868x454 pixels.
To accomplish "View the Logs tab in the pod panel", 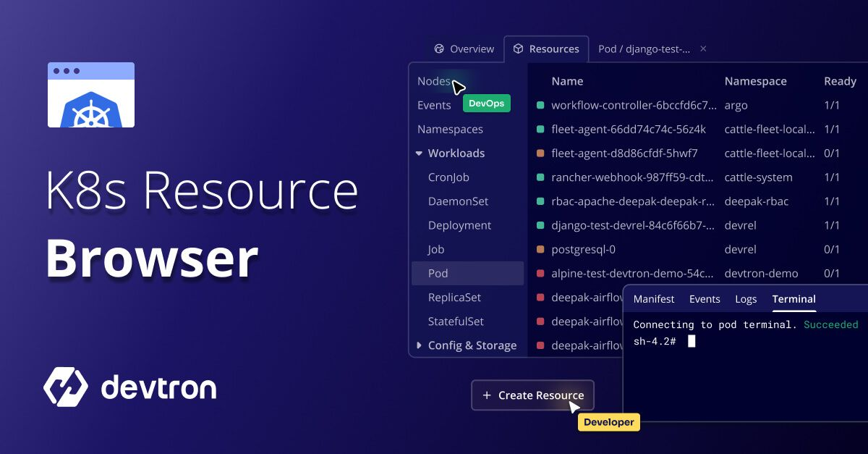I will [746, 299].
